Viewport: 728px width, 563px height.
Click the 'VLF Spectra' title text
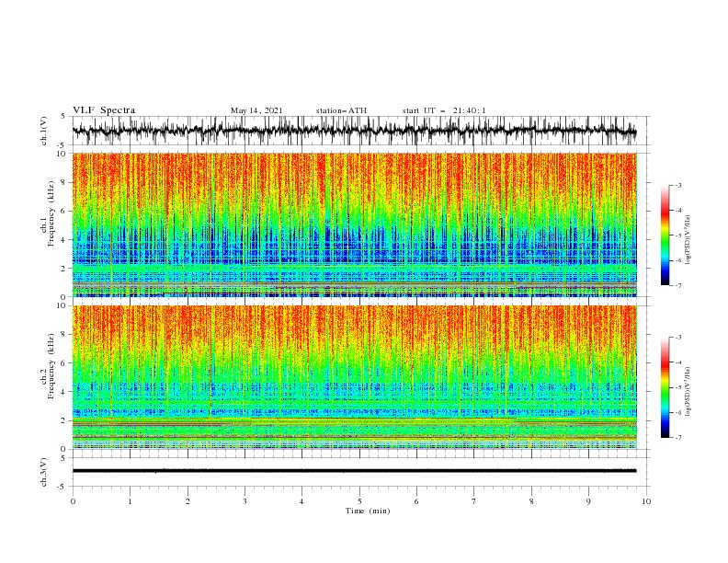pos(104,110)
